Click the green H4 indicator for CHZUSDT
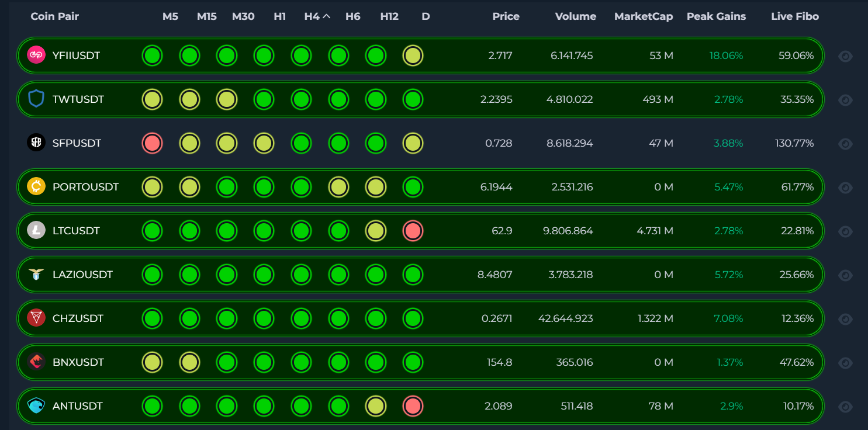868x430 pixels. pyautogui.click(x=300, y=318)
